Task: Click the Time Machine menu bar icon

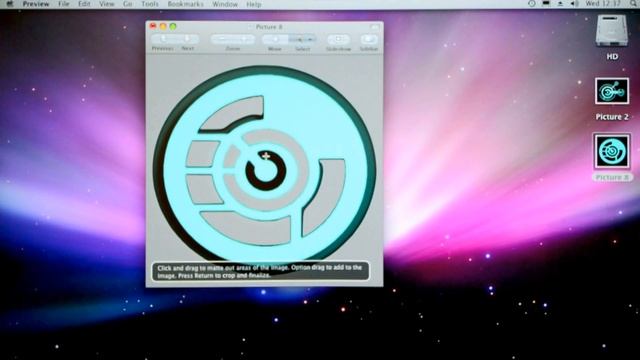Action: [x=531, y=4]
